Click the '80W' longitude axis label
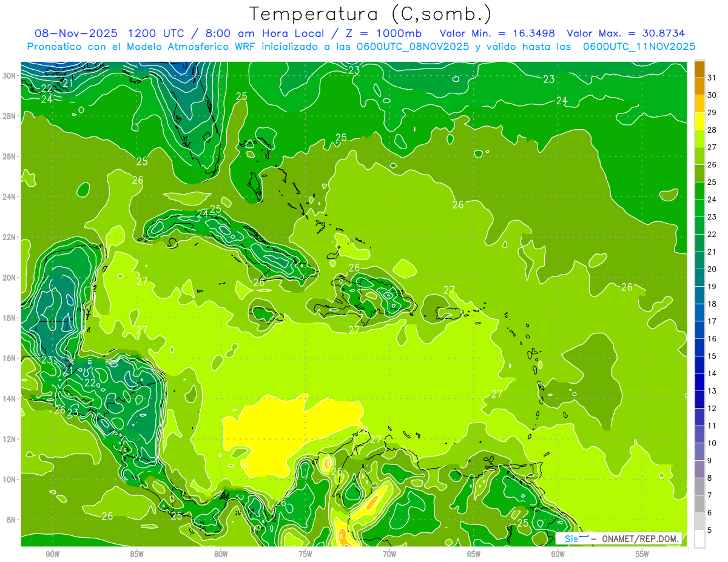728x562 pixels. click(221, 554)
